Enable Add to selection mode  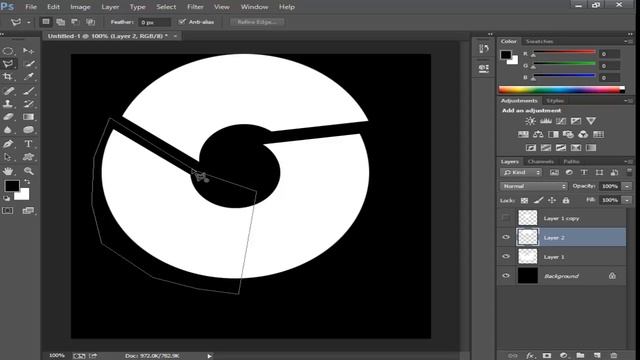(x=60, y=22)
